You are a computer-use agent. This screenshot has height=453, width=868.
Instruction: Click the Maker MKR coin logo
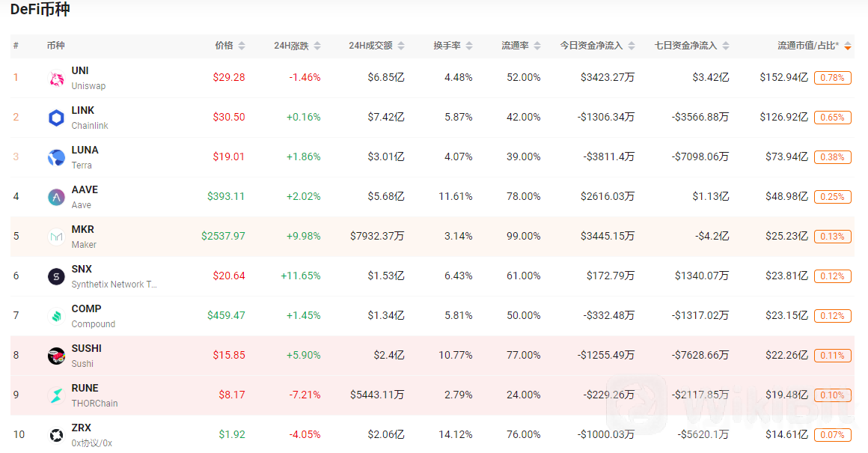[56, 237]
